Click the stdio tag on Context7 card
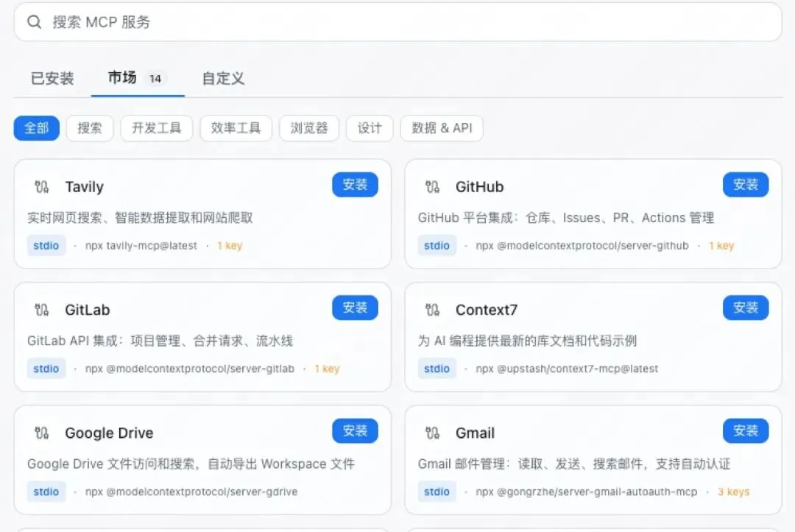The height and width of the screenshot is (532, 795). coord(437,369)
